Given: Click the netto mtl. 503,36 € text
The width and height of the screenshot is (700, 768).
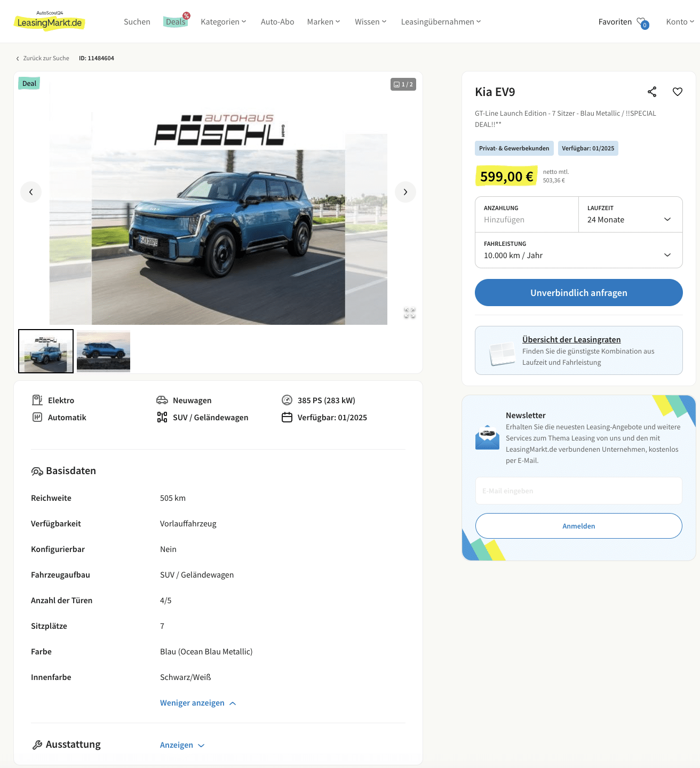Looking at the screenshot, I should (556, 176).
